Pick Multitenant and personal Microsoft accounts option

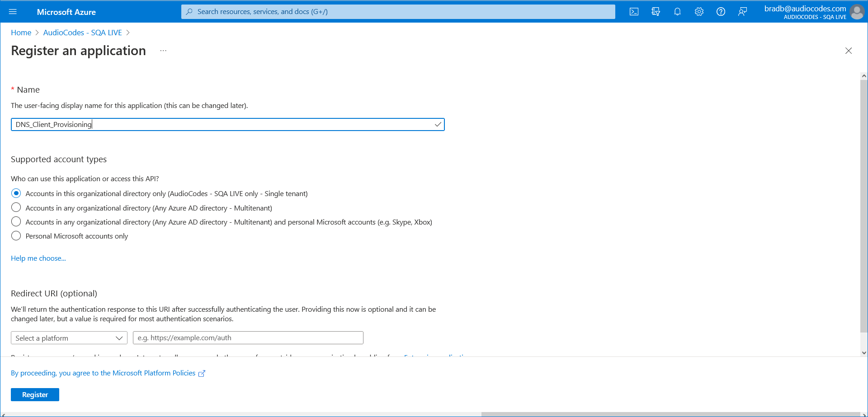[x=16, y=221]
